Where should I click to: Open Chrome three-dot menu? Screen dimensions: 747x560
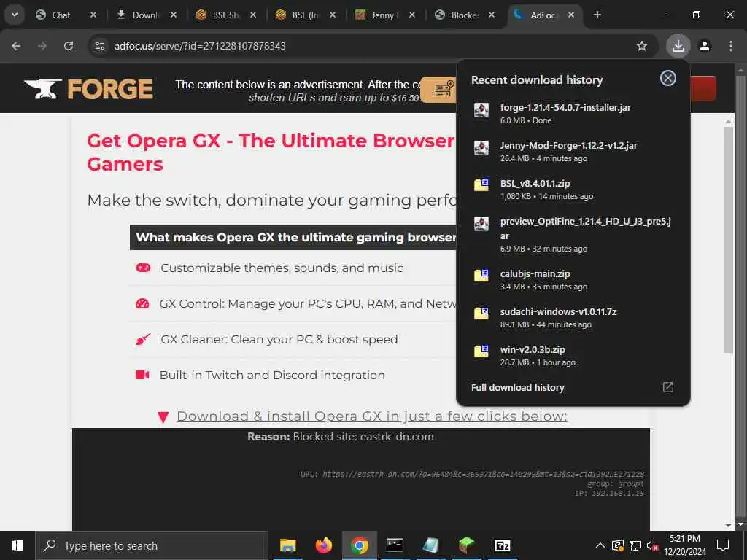click(x=731, y=46)
